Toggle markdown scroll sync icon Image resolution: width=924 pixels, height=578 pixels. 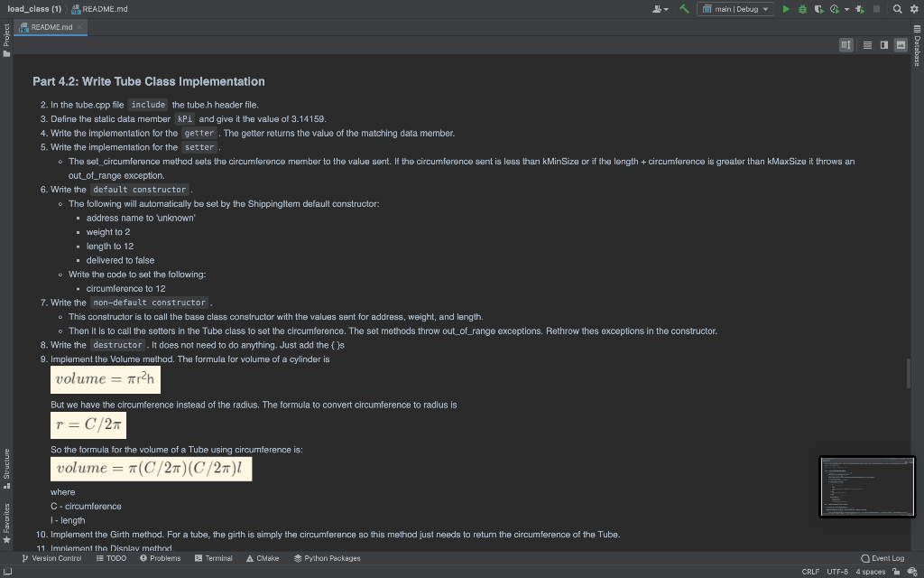click(x=846, y=45)
